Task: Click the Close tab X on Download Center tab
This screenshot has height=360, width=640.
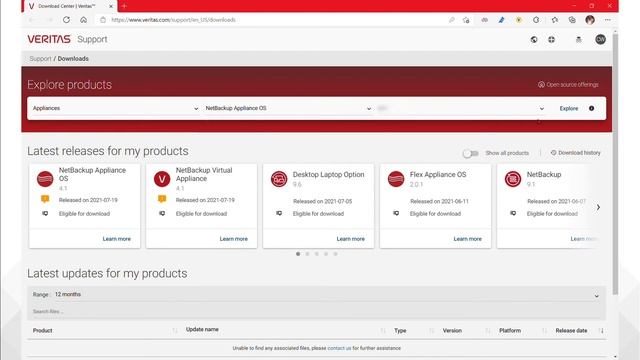Action: pos(111,6)
